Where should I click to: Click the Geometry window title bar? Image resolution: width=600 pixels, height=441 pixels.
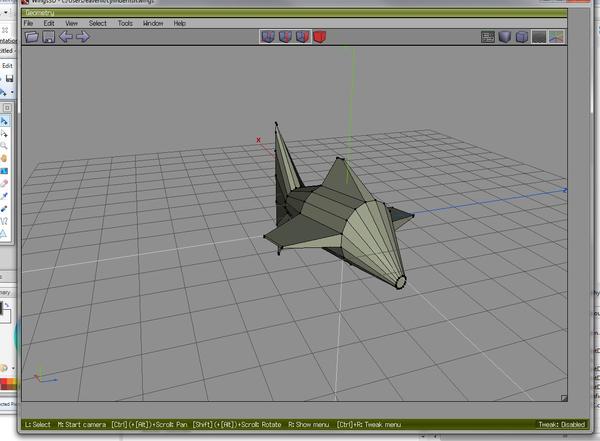[x=294, y=13]
